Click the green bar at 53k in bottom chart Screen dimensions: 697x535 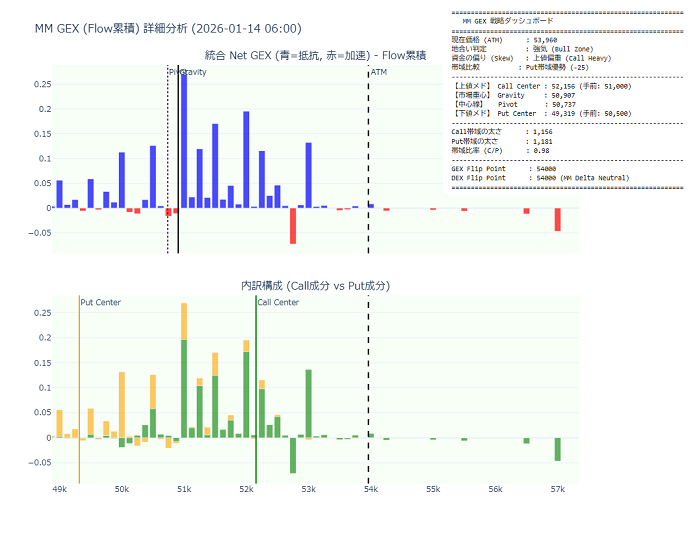[x=308, y=404]
